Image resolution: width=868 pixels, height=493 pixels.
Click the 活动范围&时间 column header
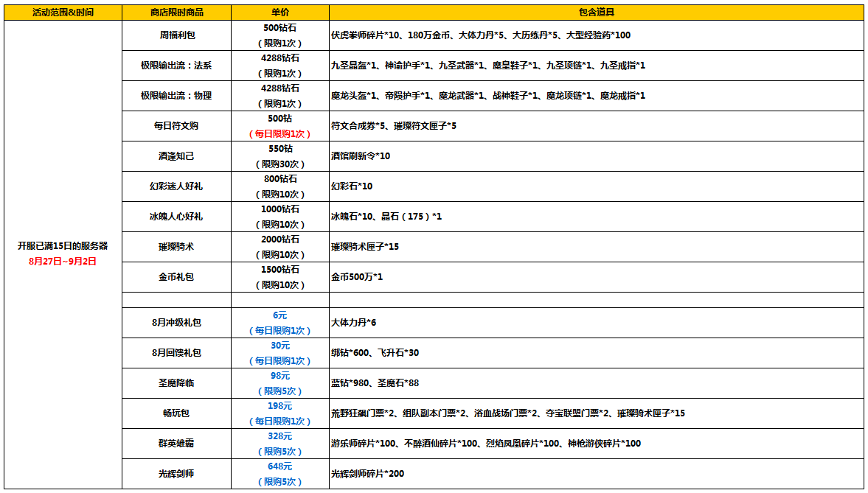pyautogui.click(x=63, y=13)
